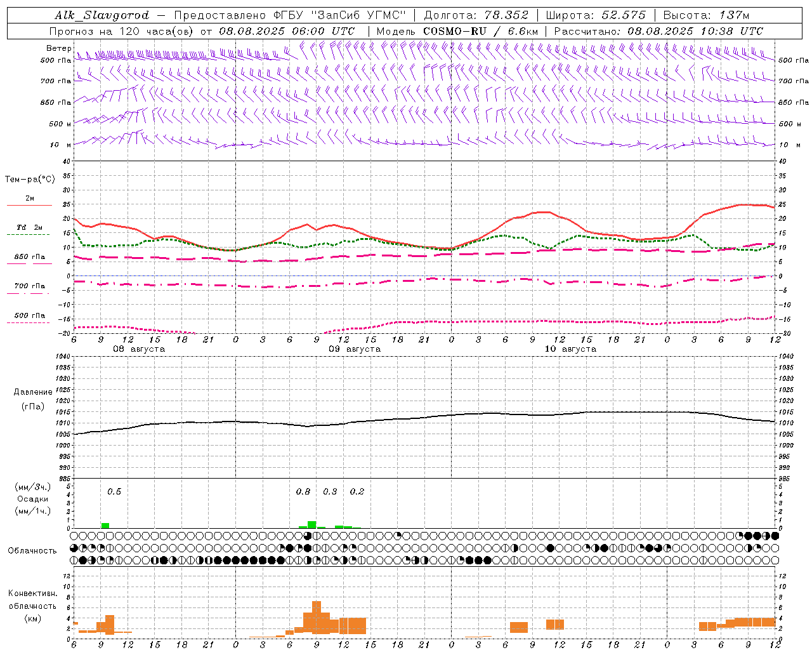Click the (мм/3ч.) precipitation unit label
Viewport: 812px width, 650px height.
pyautogui.click(x=32, y=487)
